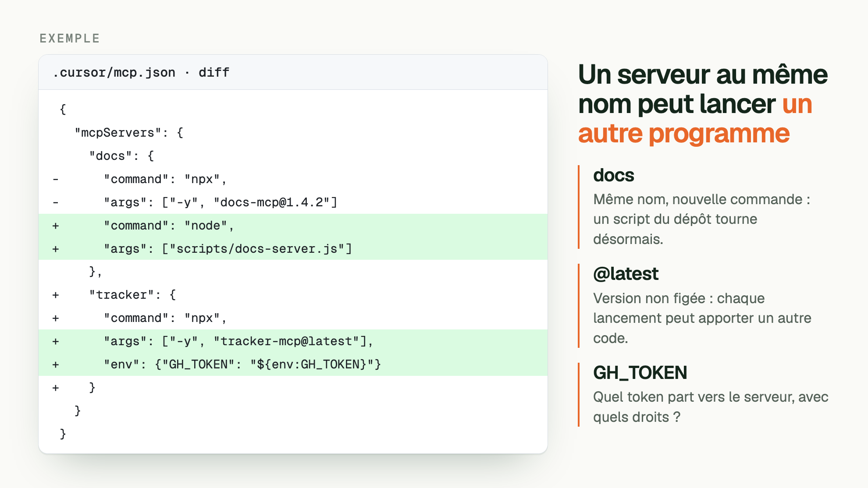Click the added args line scripts/docs-server.js
Image resolution: width=868 pixels, height=488 pixels.
293,249
